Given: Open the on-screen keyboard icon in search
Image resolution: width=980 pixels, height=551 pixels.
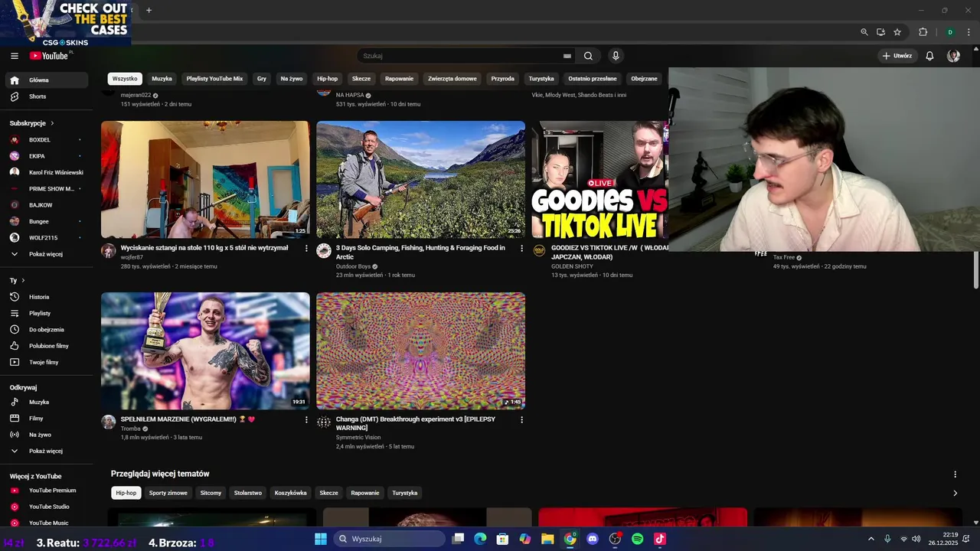Looking at the screenshot, I should pos(567,56).
